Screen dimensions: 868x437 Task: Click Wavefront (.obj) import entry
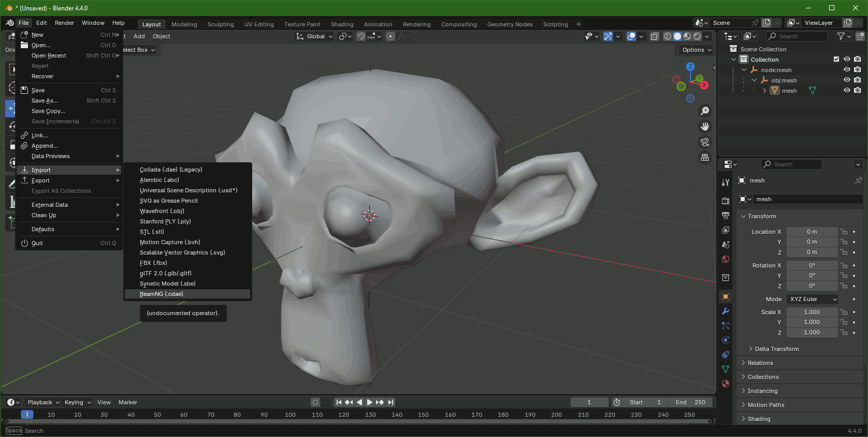pyautogui.click(x=162, y=211)
